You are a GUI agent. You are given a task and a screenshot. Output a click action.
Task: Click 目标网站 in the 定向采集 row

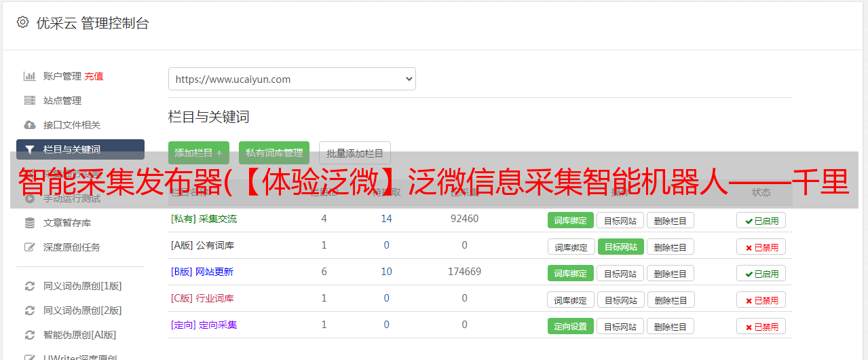pyautogui.click(x=620, y=326)
